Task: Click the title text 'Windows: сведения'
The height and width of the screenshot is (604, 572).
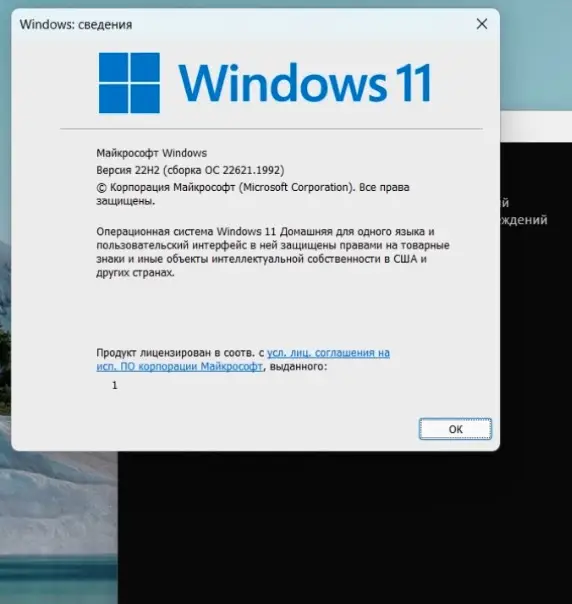Action: pos(76,25)
